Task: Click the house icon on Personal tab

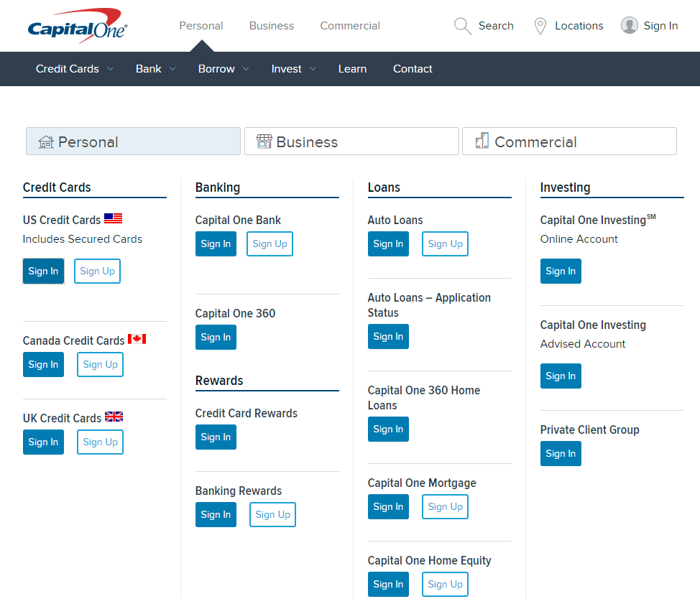Action: click(45, 141)
